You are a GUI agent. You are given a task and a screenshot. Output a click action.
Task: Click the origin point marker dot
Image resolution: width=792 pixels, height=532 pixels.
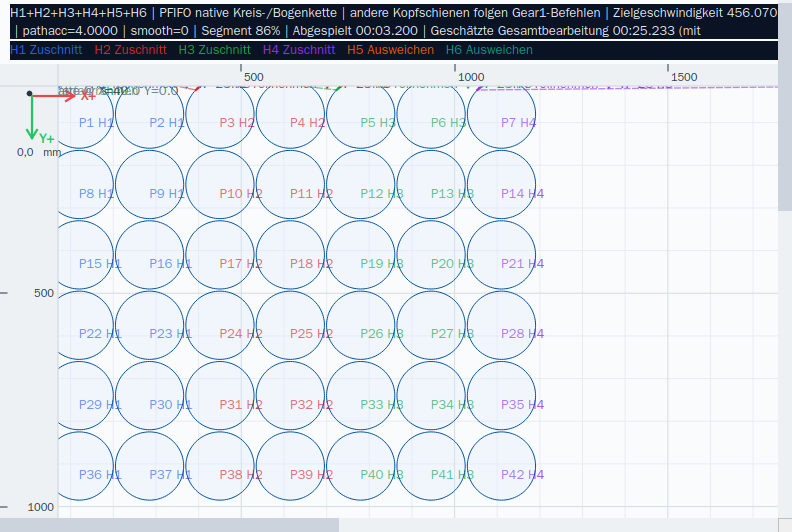(29, 93)
